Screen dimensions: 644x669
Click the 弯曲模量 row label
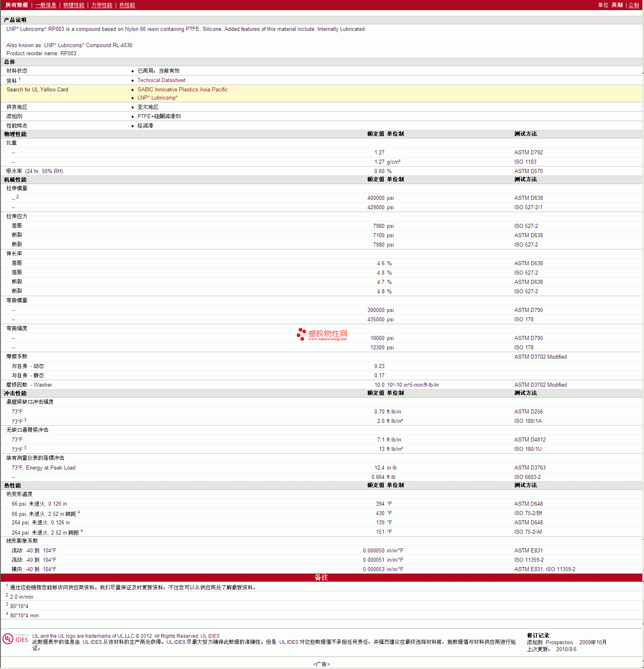click(x=17, y=301)
